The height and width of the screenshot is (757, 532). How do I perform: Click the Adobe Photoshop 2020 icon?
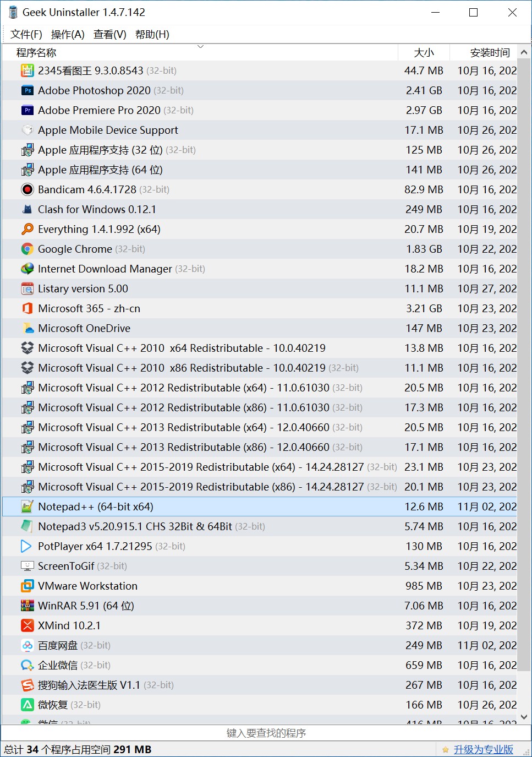pyautogui.click(x=27, y=90)
